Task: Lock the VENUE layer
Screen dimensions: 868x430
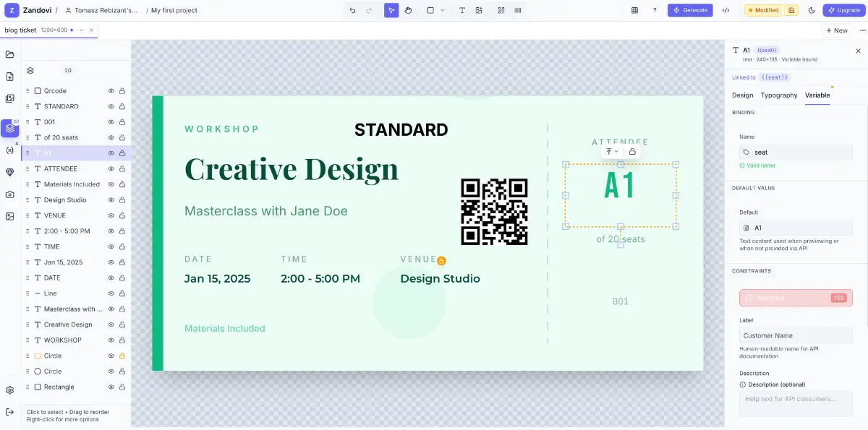Action: [x=122, y=215]
